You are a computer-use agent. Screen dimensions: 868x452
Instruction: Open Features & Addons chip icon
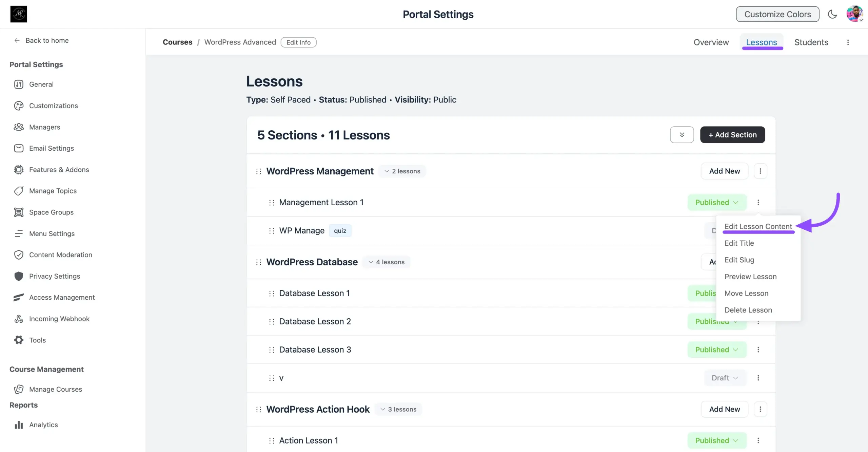click(19, 170)
